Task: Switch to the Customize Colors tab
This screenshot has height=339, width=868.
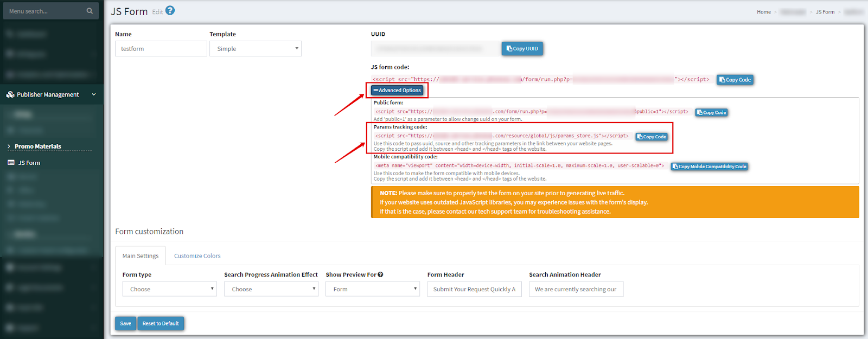Action: click(x=197, y=255)
